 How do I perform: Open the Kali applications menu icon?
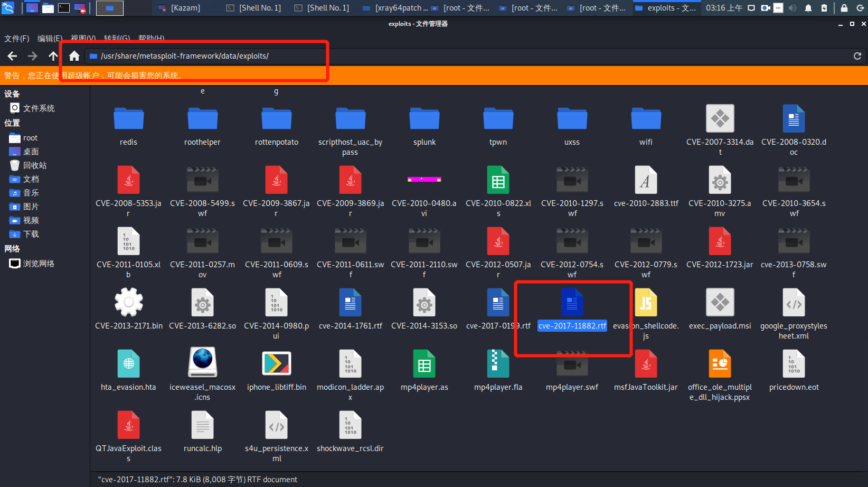(x=8, y=8)
